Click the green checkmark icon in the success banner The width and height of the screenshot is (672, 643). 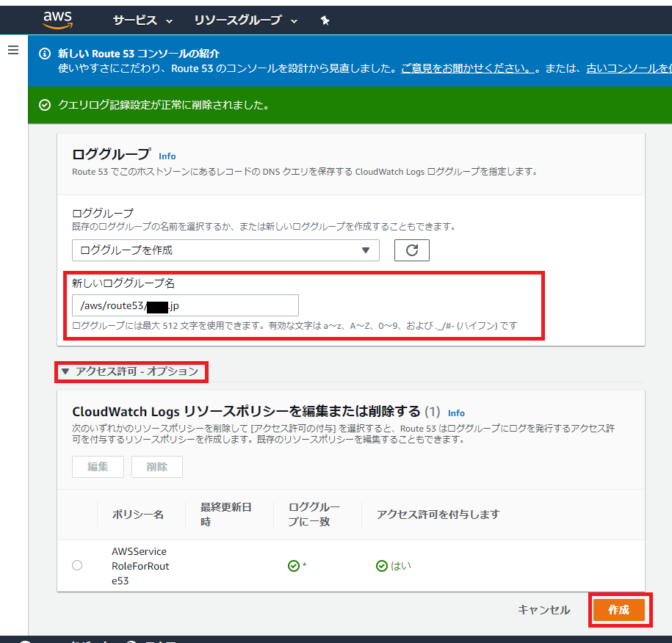pos(44,105)
